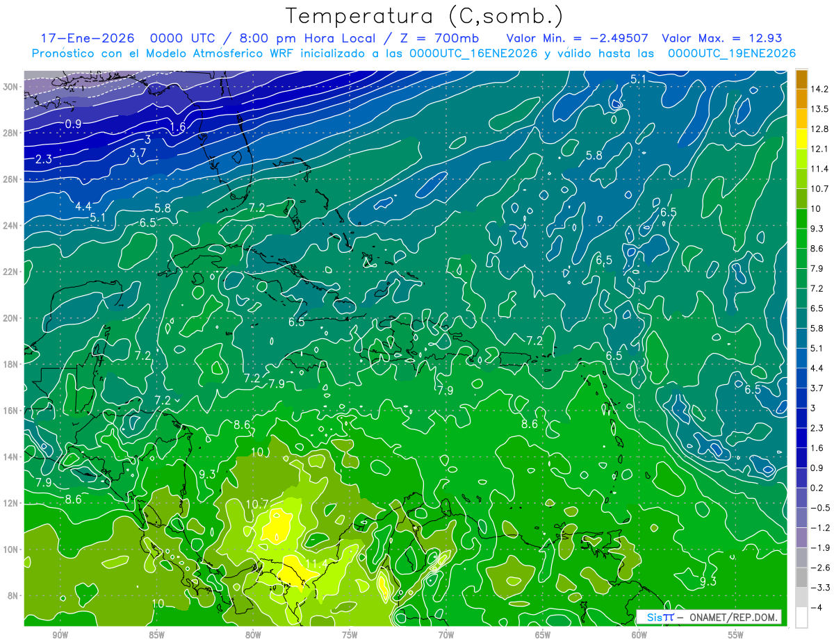Click the -0.5 value on the colorbar
Viewport: 834px width, 644px height.
821,508
